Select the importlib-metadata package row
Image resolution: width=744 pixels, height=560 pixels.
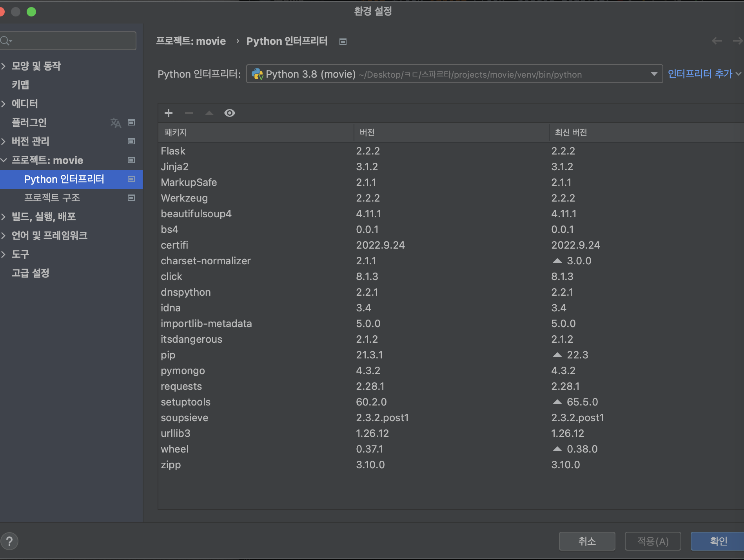coord(451,324)
